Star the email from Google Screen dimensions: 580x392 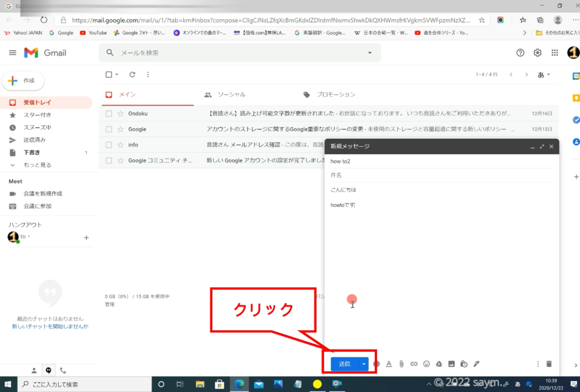pos(120,129)
